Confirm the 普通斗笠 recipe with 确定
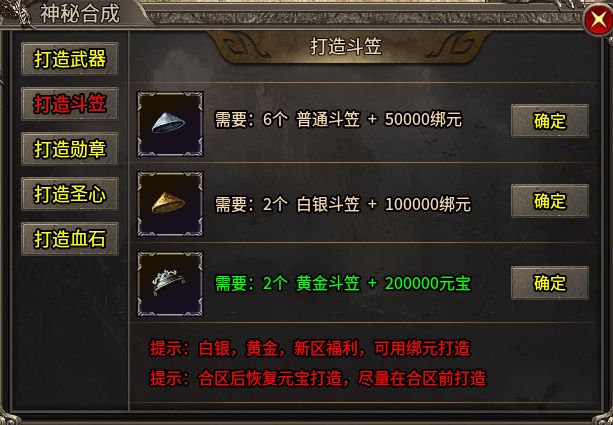613x425 pixels. [550, 121]
